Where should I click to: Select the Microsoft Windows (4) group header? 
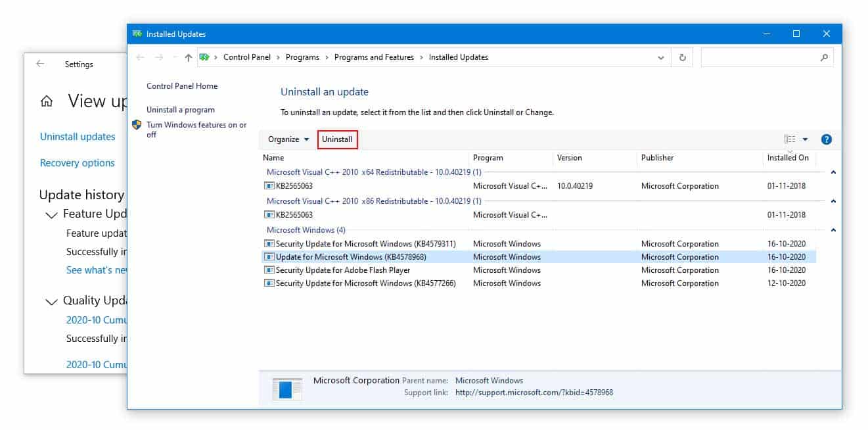click(x=306, y=230)
